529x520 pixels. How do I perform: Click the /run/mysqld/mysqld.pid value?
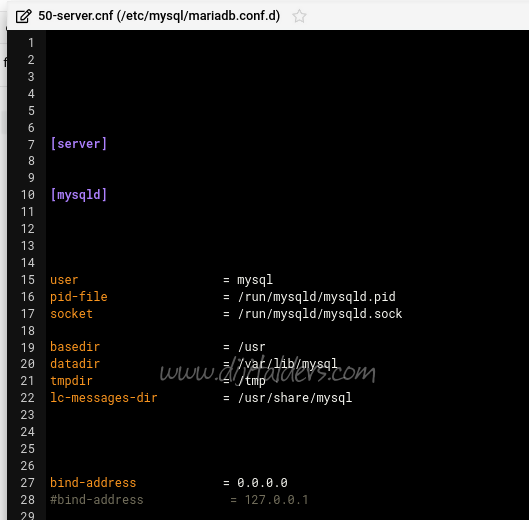pos(316,297)
